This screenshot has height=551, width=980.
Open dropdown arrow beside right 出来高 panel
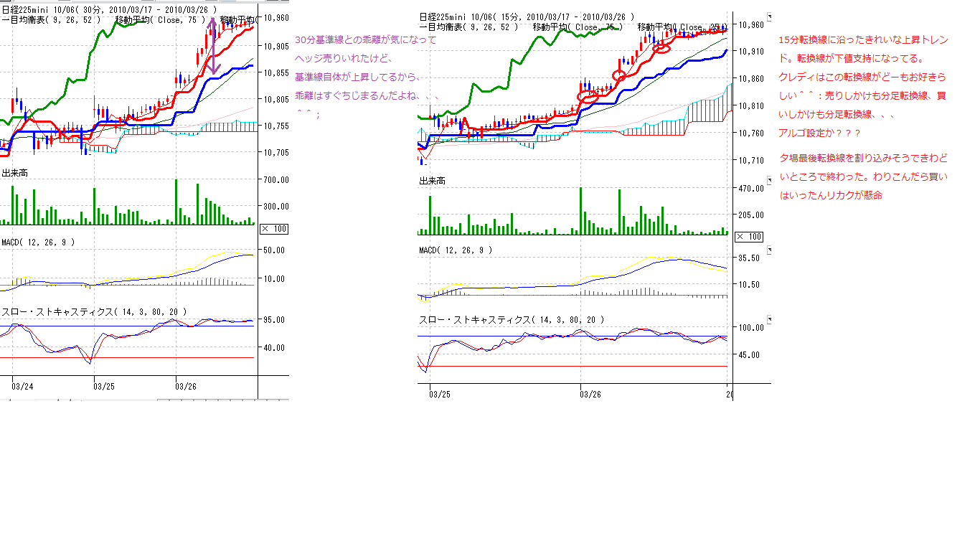point(771,180)
